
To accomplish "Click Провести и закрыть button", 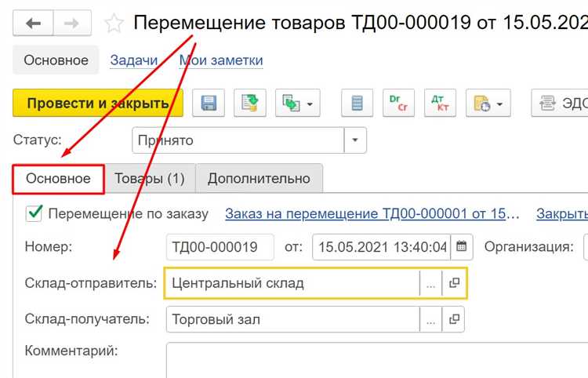I will [x=98, y=103].
